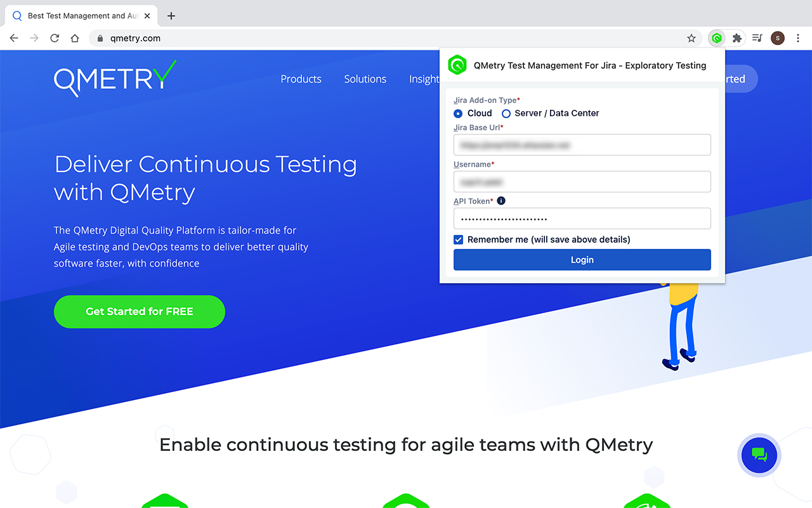Click the browser back arrow
Image resolution: width=812 pixels, height=508 pixels.
[14, 38]
